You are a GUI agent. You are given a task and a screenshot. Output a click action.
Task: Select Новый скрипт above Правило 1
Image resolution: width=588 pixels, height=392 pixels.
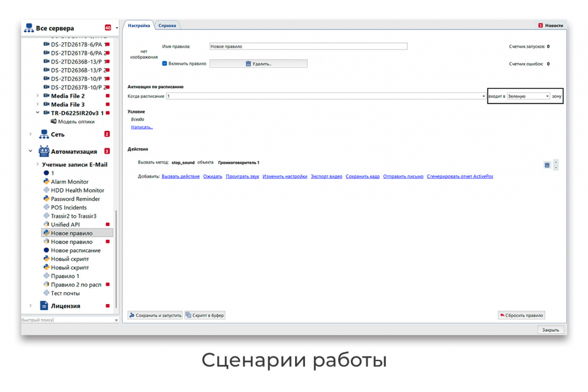coord(69,267)
